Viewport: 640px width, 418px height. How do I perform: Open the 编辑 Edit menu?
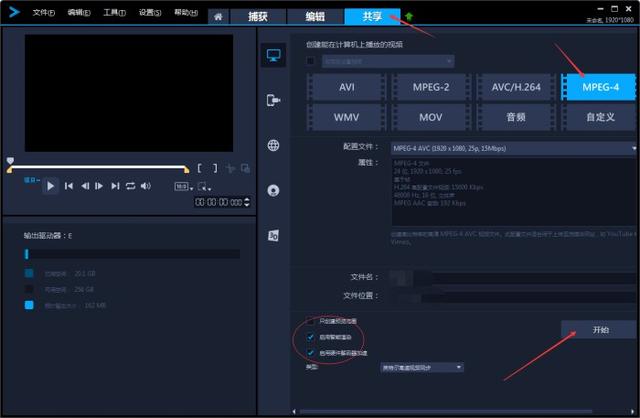[x=79, y=13]
